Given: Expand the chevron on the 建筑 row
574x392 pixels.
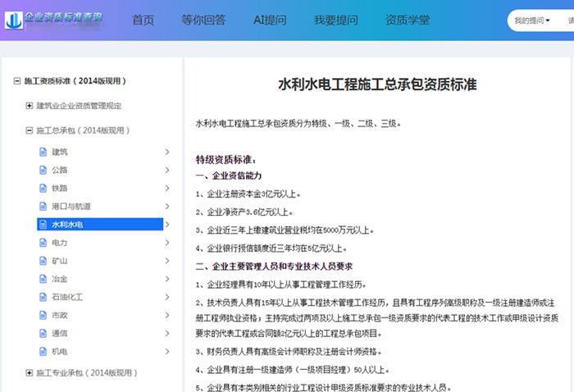Looking at the screenshot, I should 167,152.
